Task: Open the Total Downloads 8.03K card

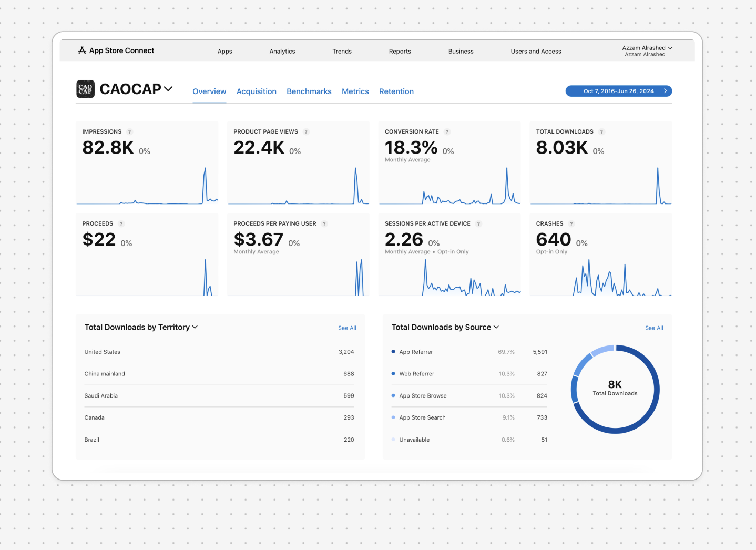Action: click(601, 163)
